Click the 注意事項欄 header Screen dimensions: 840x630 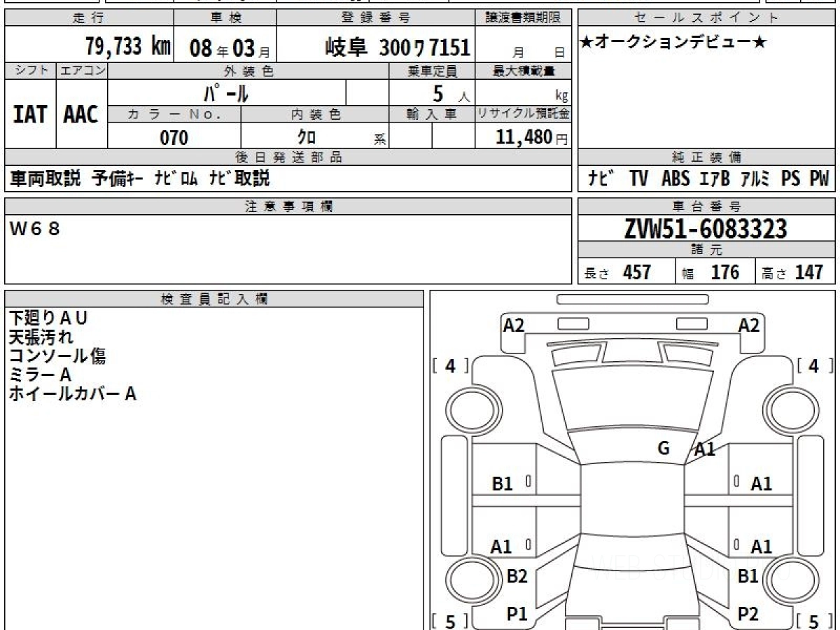tap(288, 206)
